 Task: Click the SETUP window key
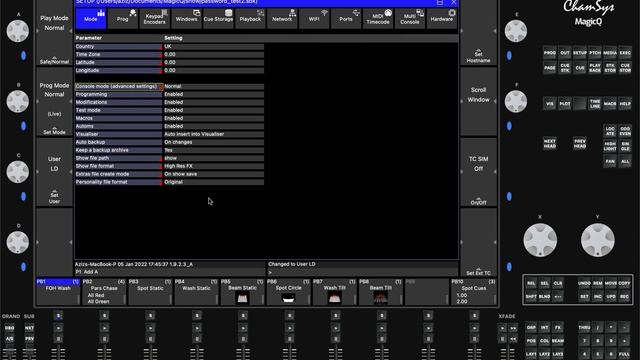(x=580, y=53)
